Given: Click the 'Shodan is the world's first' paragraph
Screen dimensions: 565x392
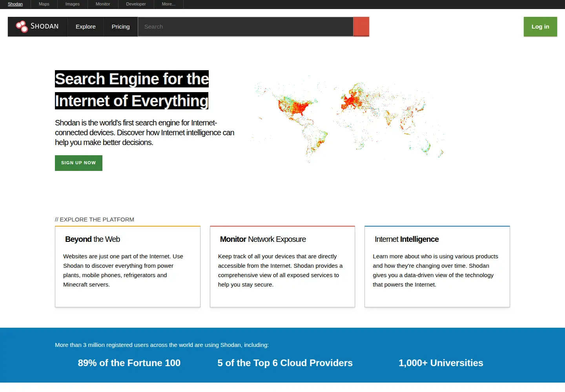Looking at the screenshot, I should (x=144, y=132).
